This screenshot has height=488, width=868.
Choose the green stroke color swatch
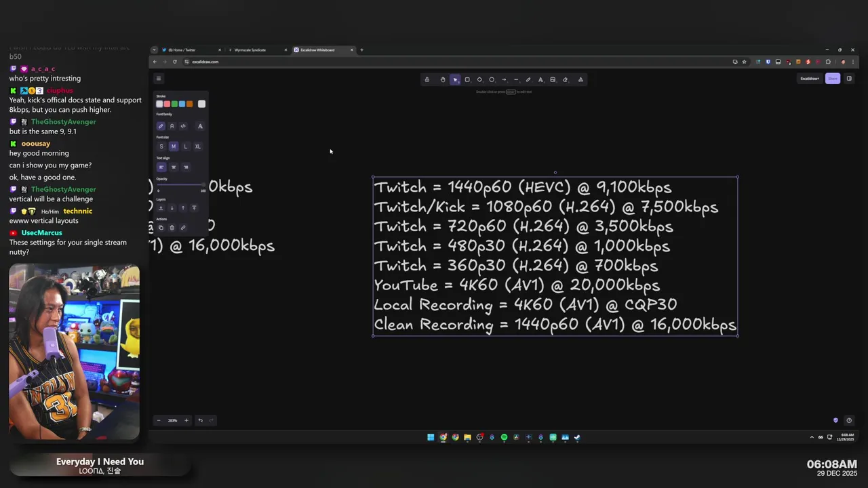pyautogui.click(x=174, y=104)
